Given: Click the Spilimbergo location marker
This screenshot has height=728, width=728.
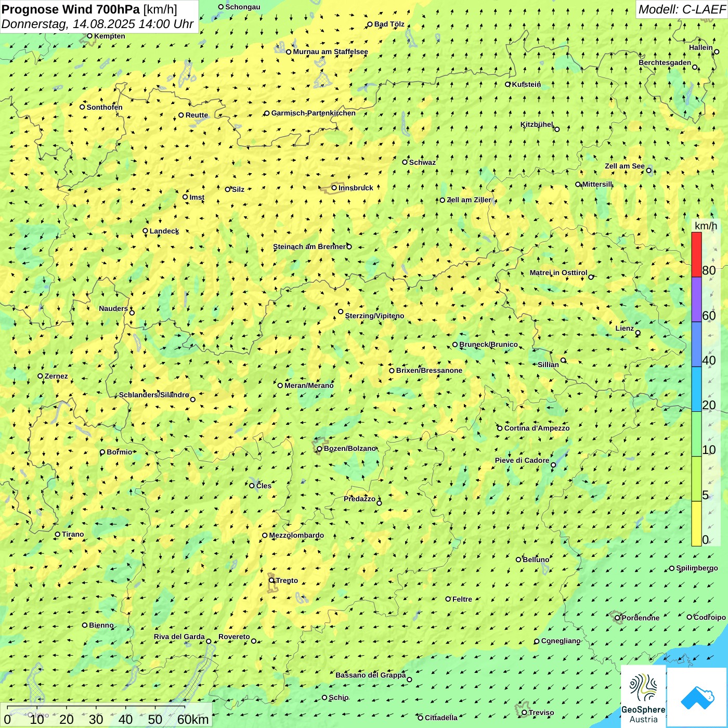Looking at the screenshot, I should (x=672, y=568).
